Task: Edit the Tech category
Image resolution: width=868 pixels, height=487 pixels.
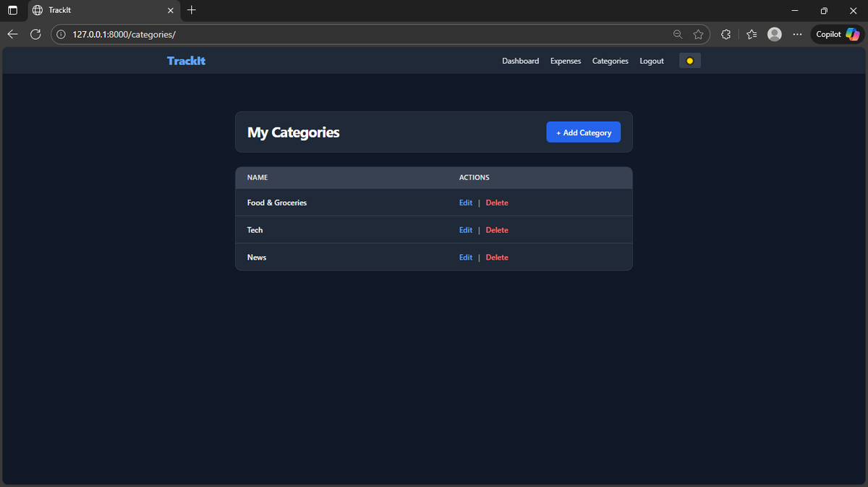Action: [x=466, y=230]
